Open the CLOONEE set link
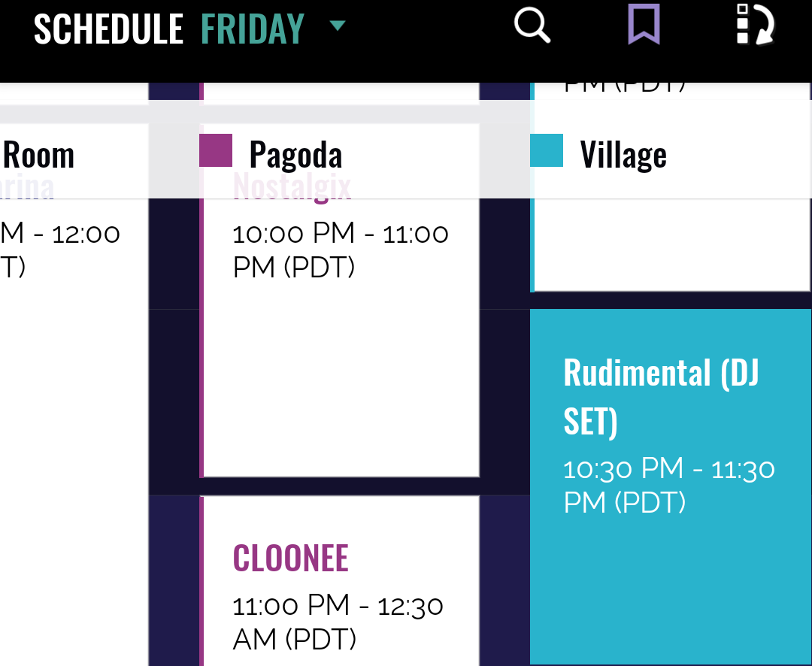This screenshot has height=666, width=812. coord(291,558)
